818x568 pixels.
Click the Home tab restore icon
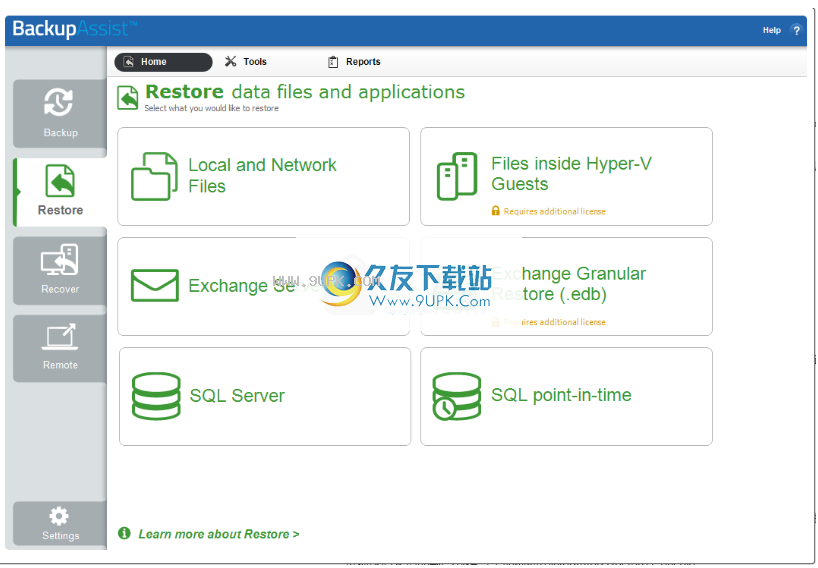128,62
